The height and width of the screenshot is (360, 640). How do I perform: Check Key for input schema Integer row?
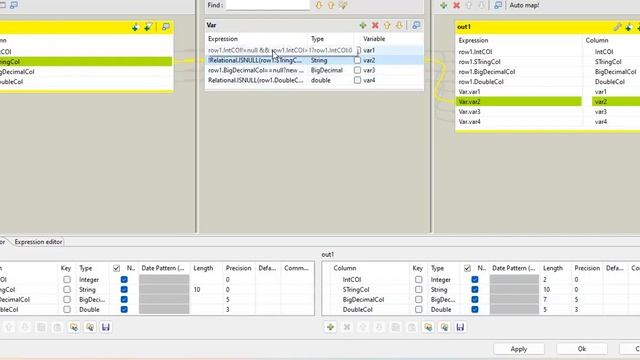point(67,280)
